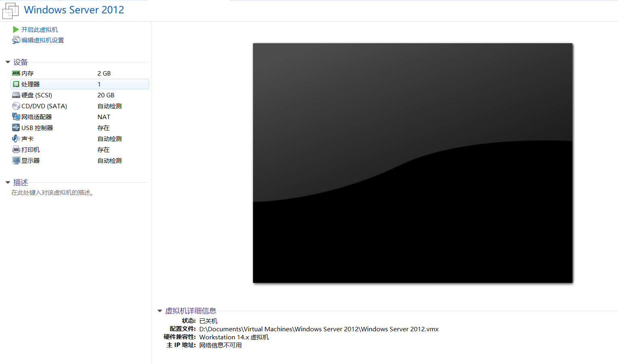Click the USB 控制器 device icon
This screenshot has height=364, width=618.
click(15, 127)
